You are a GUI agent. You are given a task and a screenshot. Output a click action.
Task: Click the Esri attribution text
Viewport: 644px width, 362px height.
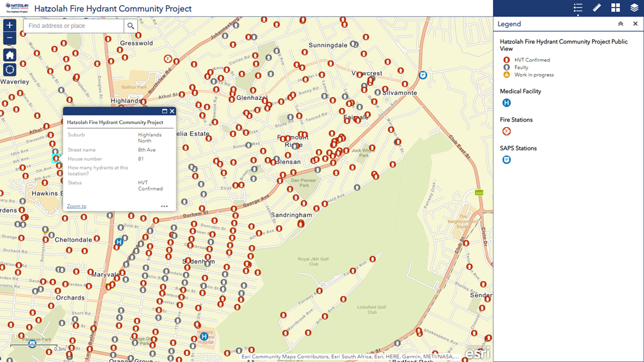click(x=350, y=356)
